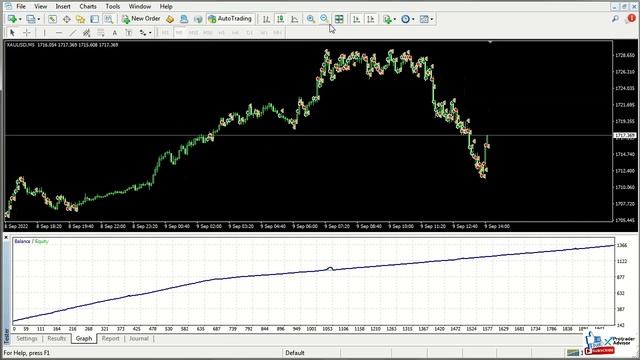Tile chart windows with the grid icon

click(x=339, y=19)
